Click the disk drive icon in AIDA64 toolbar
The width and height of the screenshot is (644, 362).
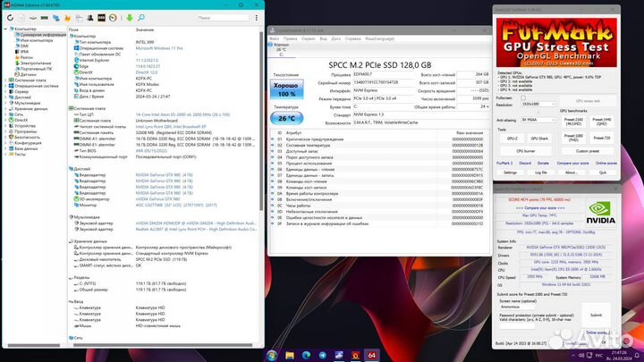click(x=33, y=18)
